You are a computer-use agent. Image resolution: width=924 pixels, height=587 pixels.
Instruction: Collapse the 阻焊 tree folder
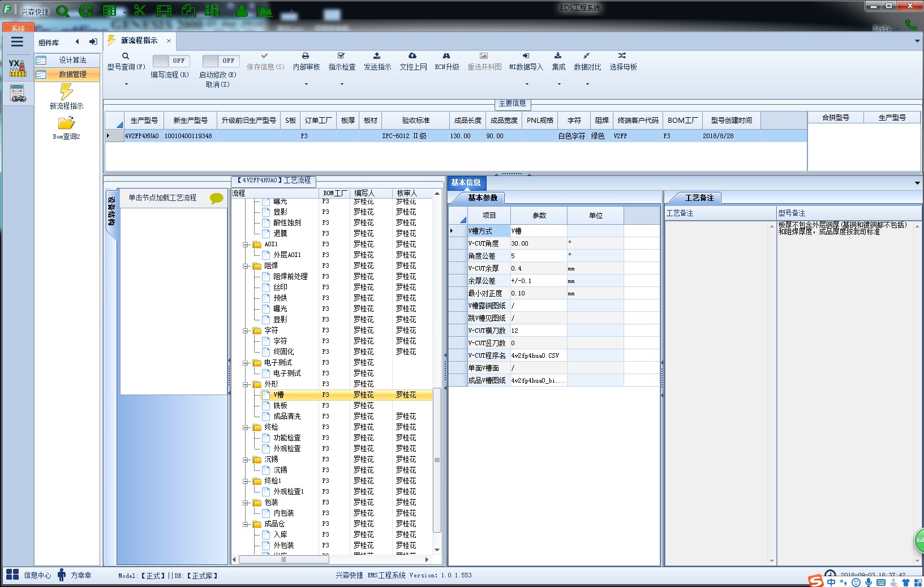coord(246,266)
